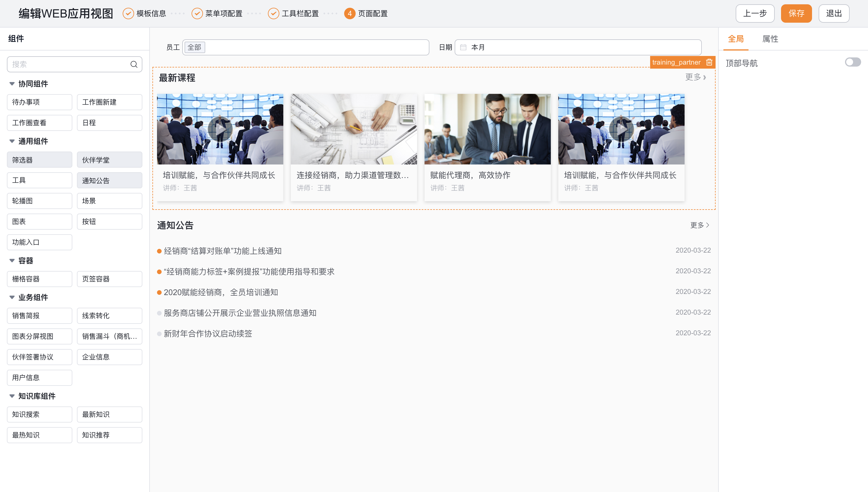
Task: Click 更多 link in 通知公告 section
Action: 700,225
